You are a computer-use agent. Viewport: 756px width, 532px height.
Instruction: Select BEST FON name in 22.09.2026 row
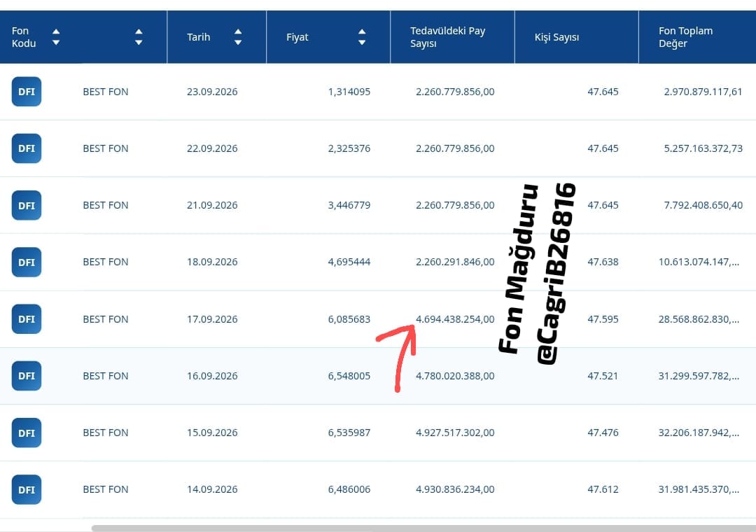point(106,148)
